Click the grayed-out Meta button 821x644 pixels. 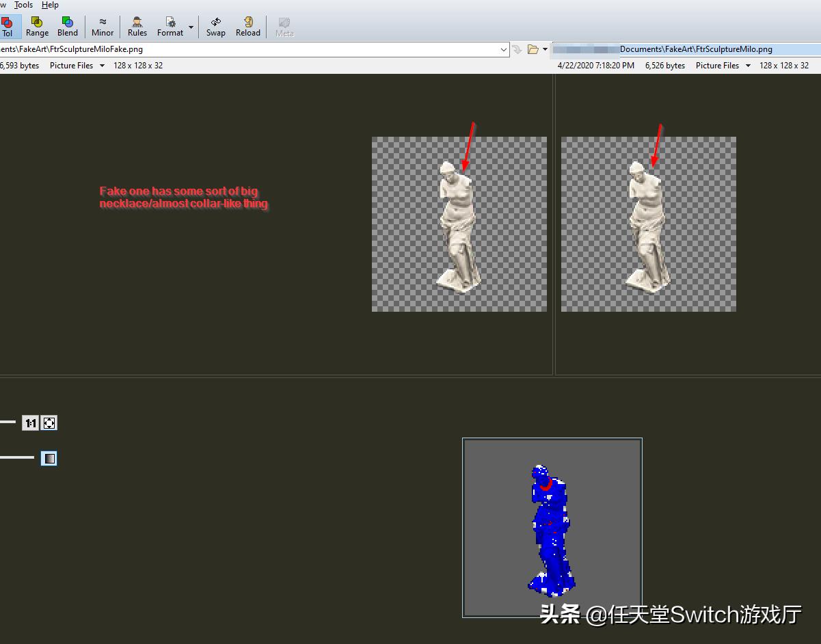284,27
